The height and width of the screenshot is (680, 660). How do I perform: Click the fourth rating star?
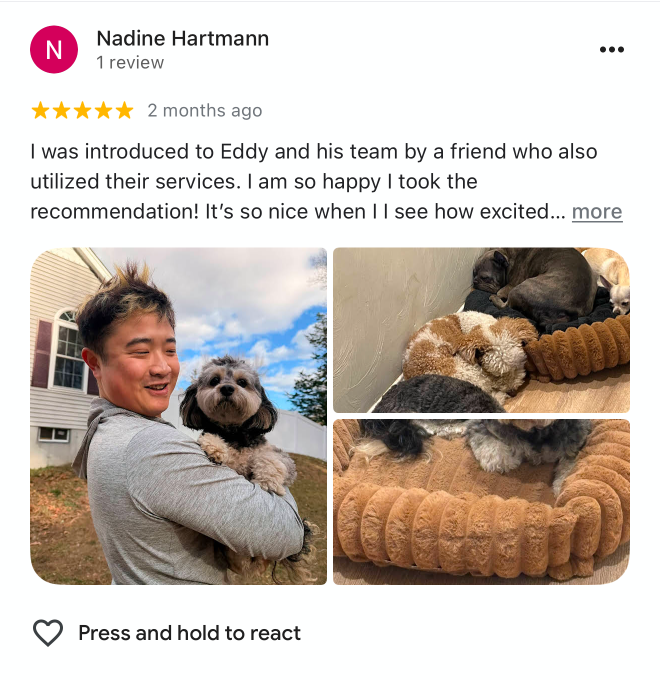point(103,110)
